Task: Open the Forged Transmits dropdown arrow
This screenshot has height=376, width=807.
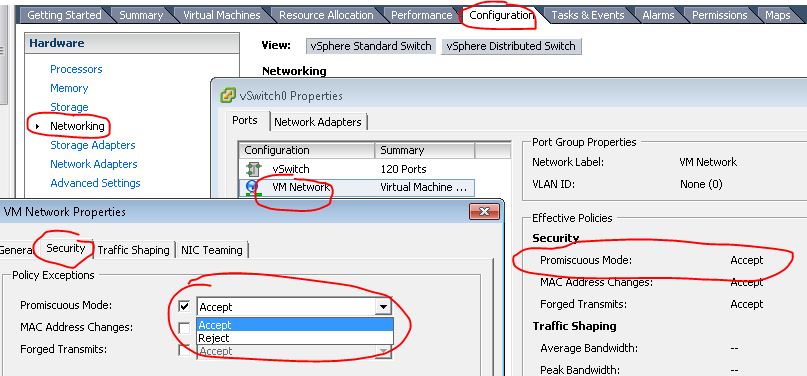Action: point(383,351)
